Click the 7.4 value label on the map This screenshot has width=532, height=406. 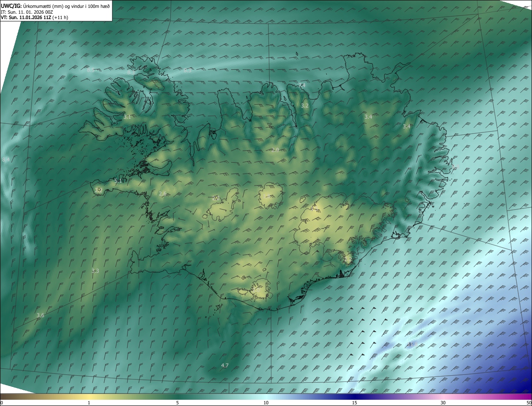(302, 85)
